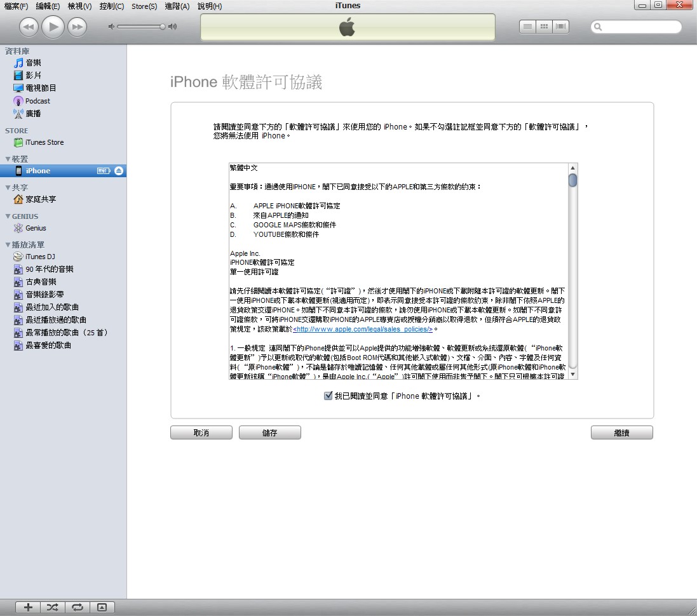Collapse the 裝置 devices section
Image resolution: width=697 pixels, height=616 pixels.
click(8, 159)
